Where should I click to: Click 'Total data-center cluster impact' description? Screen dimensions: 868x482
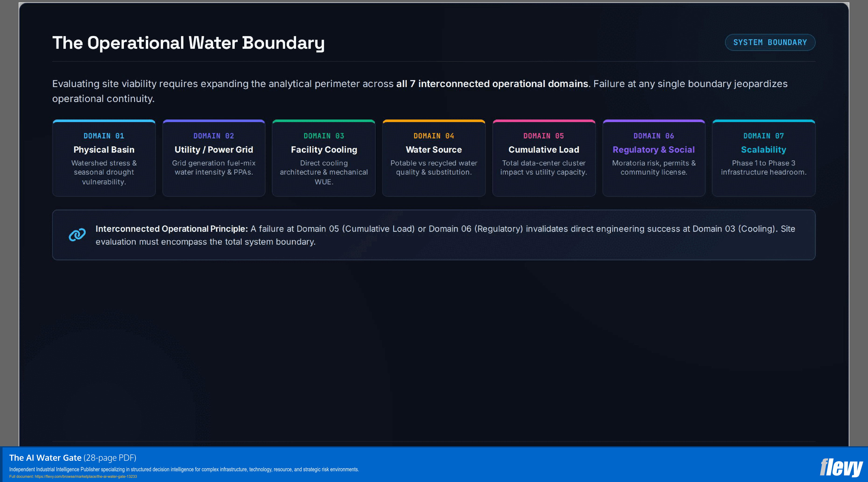click(543, 168)
